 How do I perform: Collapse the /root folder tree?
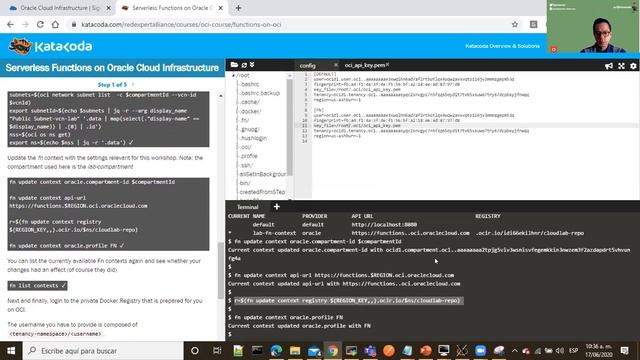pyautogui.click(x=233, y=76)
